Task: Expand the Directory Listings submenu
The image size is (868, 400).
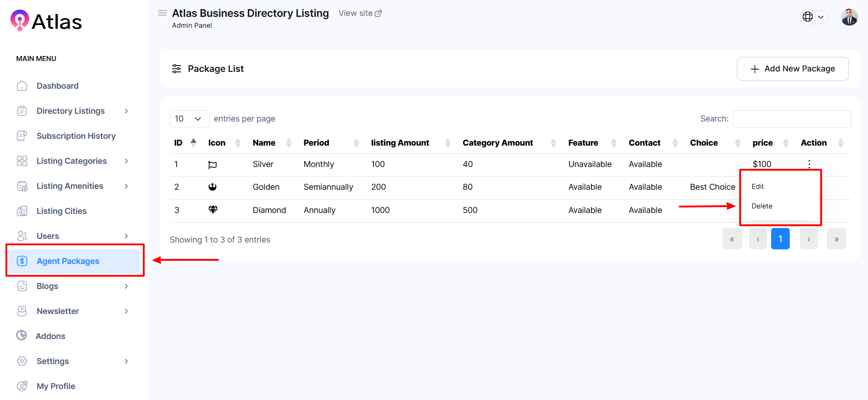Action: [126, 111]
